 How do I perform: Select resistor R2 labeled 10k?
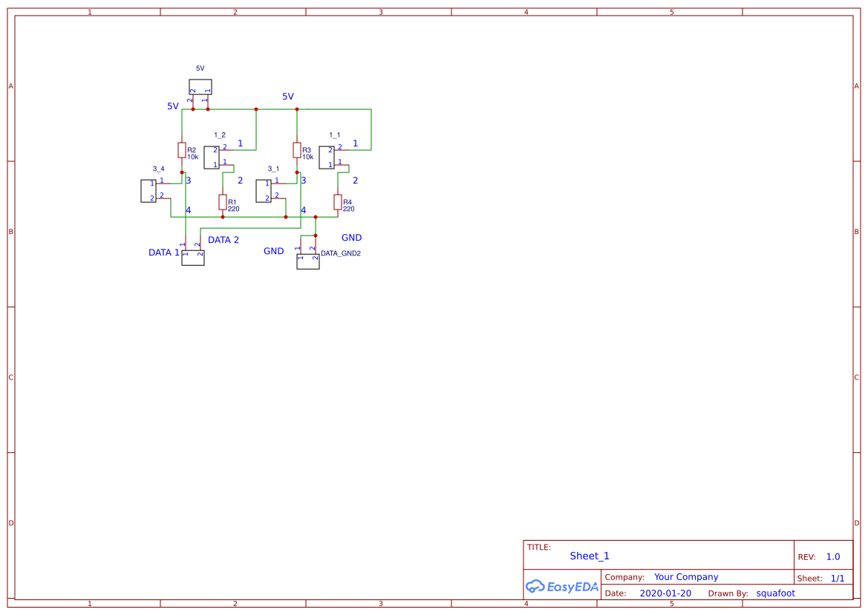182,150
